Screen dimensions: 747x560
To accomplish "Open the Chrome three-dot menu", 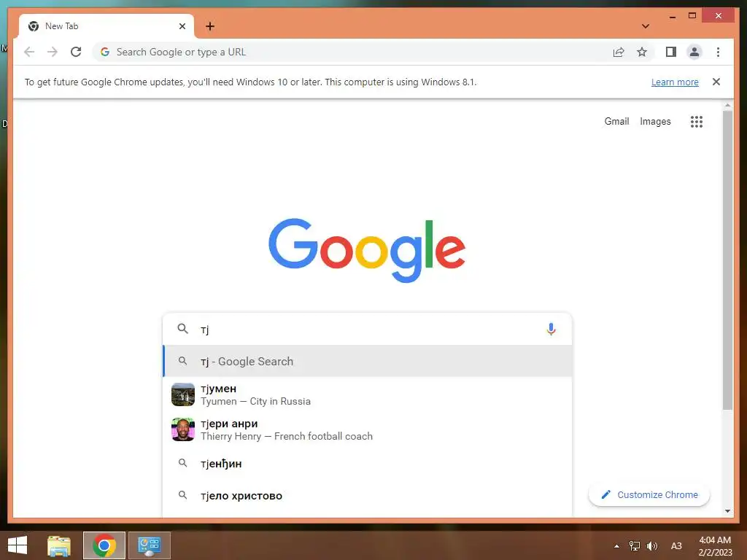I will point(718,52).
